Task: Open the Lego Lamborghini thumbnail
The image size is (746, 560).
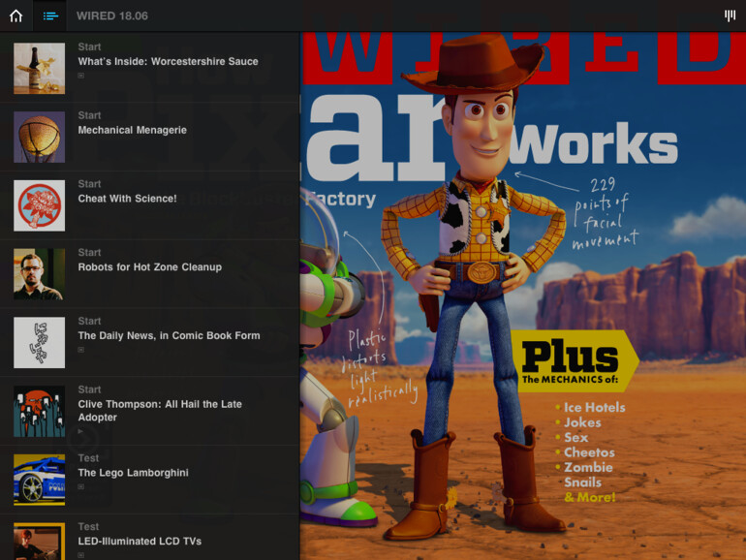Action: (40, 480)
